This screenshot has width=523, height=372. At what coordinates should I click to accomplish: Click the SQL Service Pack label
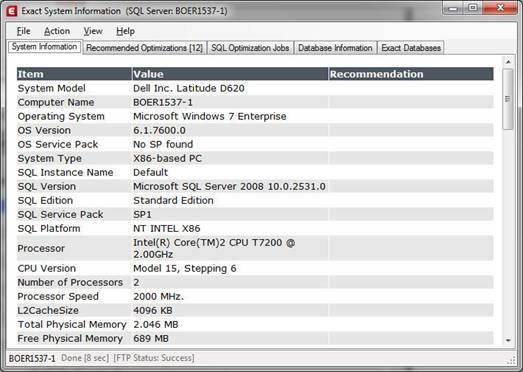pyautogui.click(x=60, y=215)
